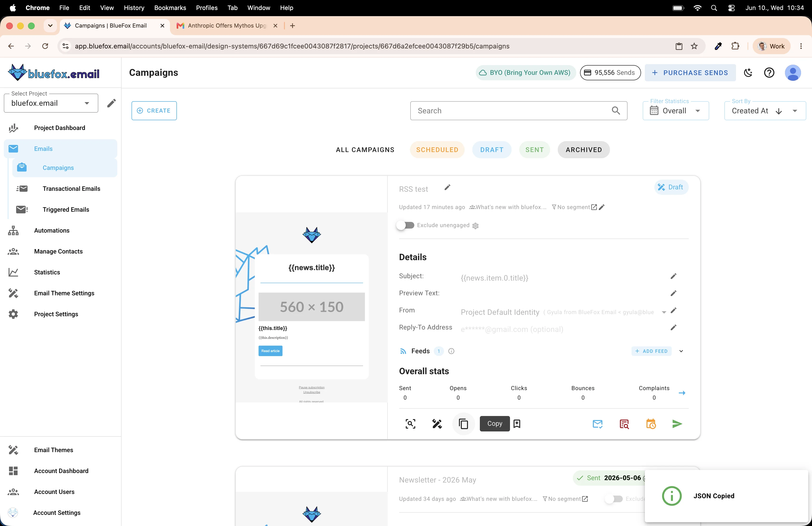Viewport: 812px width, 526px height.
Task: Expand the From identity dropdown arrow
Action: 664,312
